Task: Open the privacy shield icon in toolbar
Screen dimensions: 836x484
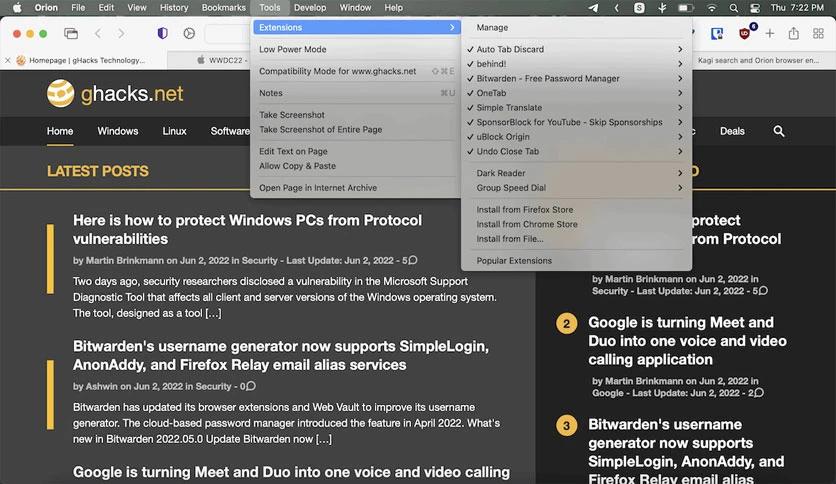Action: point(163,34)
